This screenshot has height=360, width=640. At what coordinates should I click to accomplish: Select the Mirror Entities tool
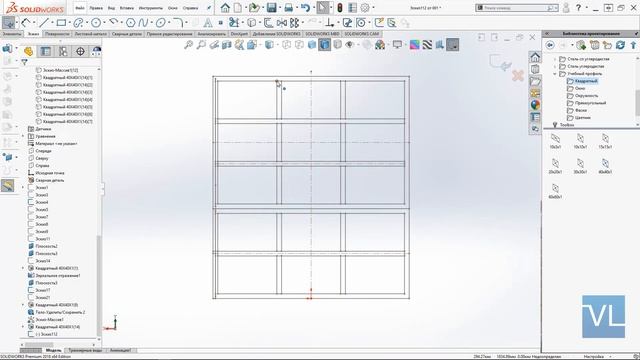click(x=282, y=23)
